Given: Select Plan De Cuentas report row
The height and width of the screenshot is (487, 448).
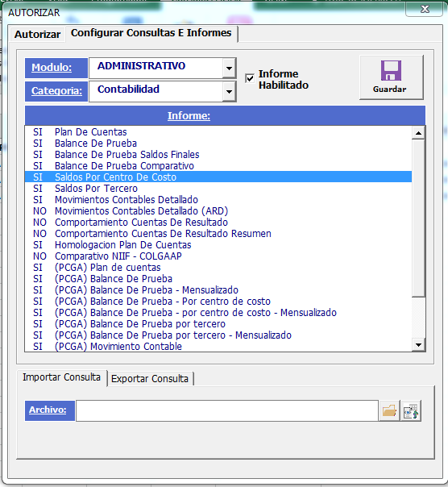Looking at the screenshot, I should (x=218, y=132).
